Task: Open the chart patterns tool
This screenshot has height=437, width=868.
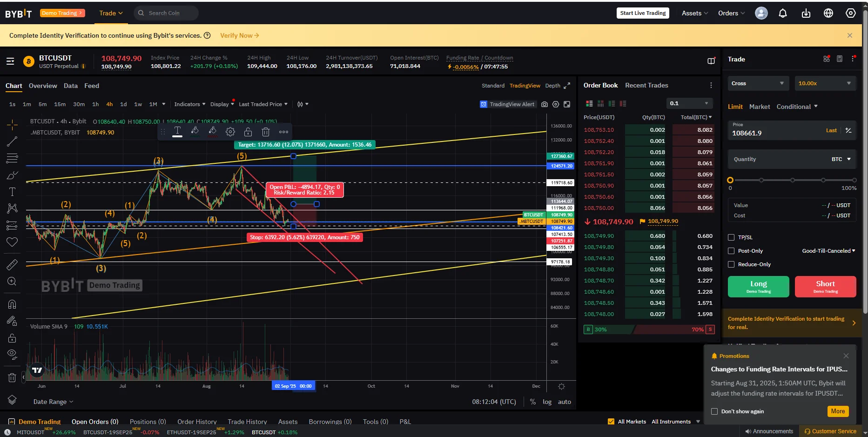Action: [12, 208]
